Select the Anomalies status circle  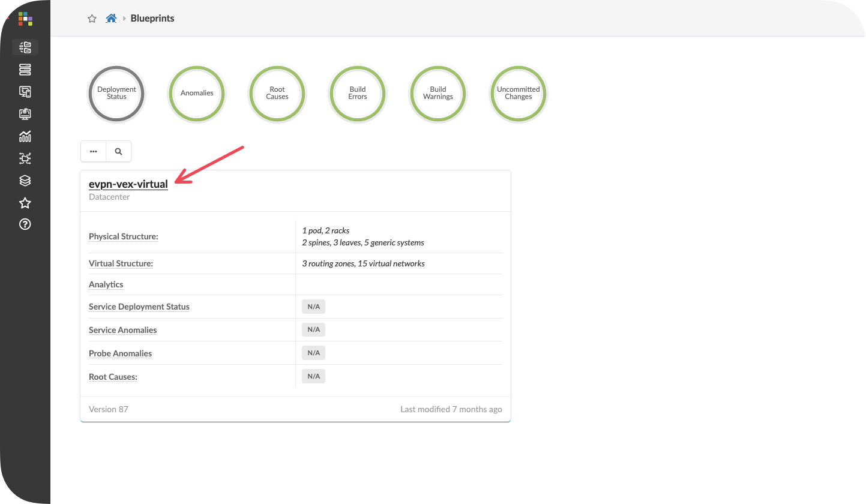[197, 93]
